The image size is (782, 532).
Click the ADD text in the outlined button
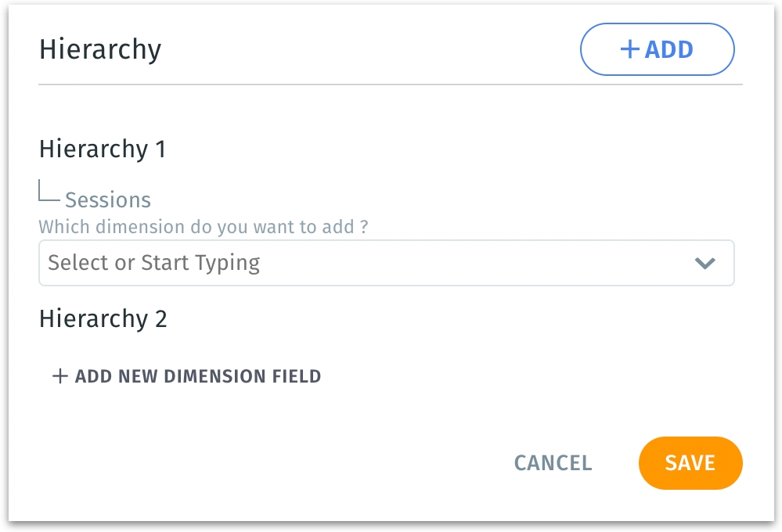[x=669, y=49]
